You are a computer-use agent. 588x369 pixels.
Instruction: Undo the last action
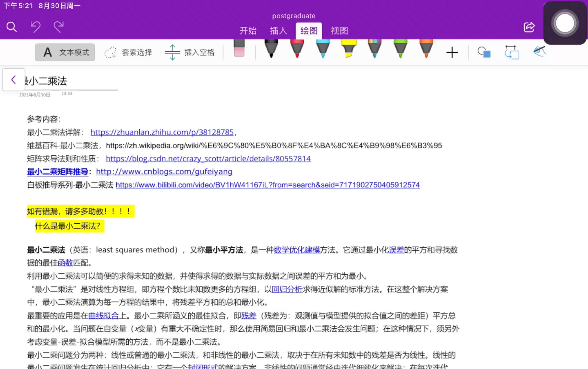(35, 27)
